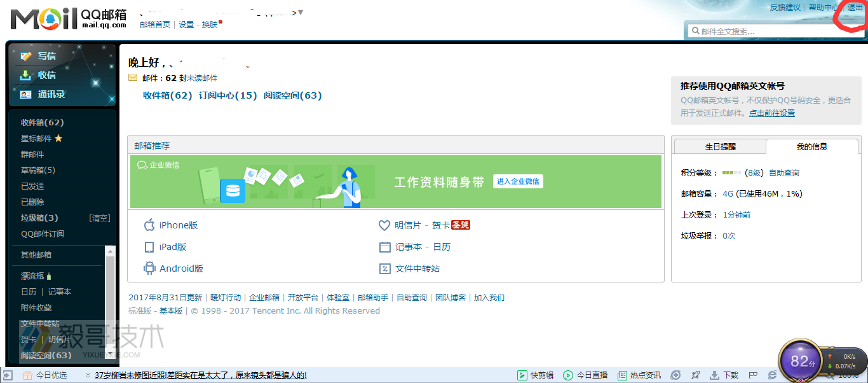Open 其他邮箱 in the sidebar

tap(36, 254)
